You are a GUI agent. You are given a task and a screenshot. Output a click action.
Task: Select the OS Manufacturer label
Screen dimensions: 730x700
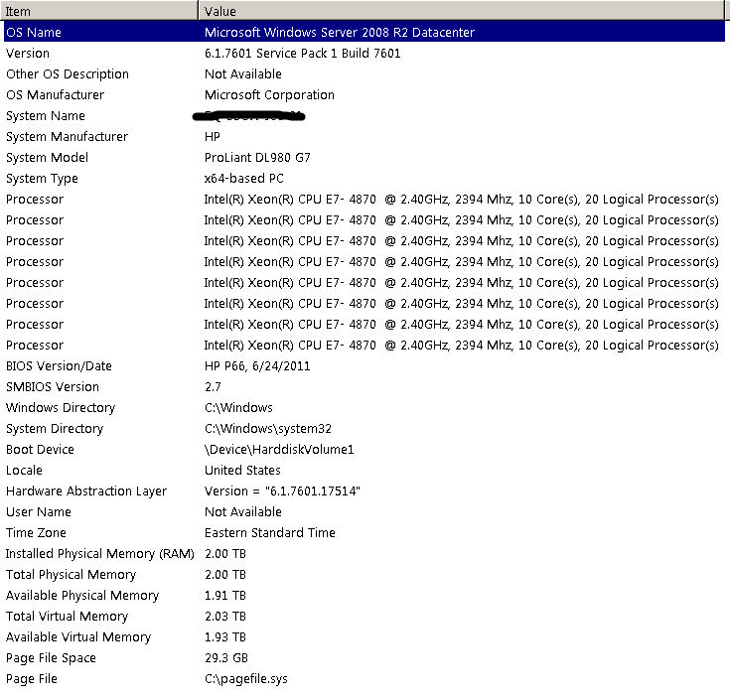[x=55, y=95]
